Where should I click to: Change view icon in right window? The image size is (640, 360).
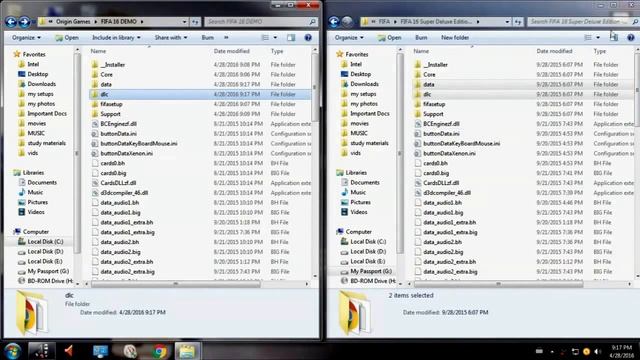coord(588,38)
